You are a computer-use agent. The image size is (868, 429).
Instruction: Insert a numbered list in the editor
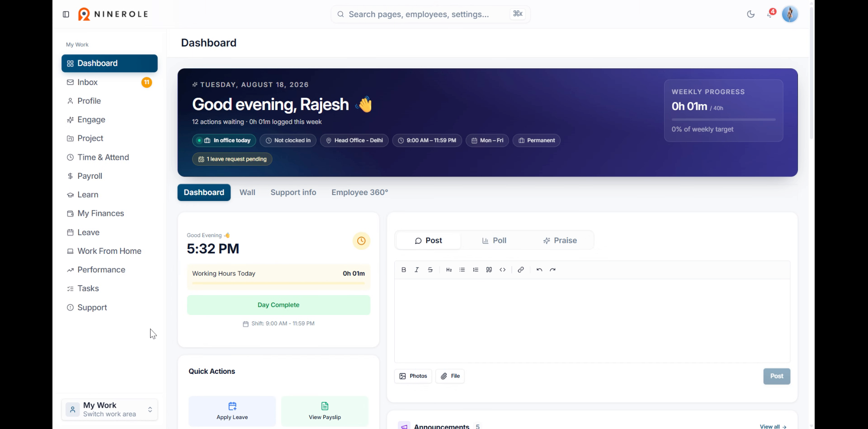[476, 270]
